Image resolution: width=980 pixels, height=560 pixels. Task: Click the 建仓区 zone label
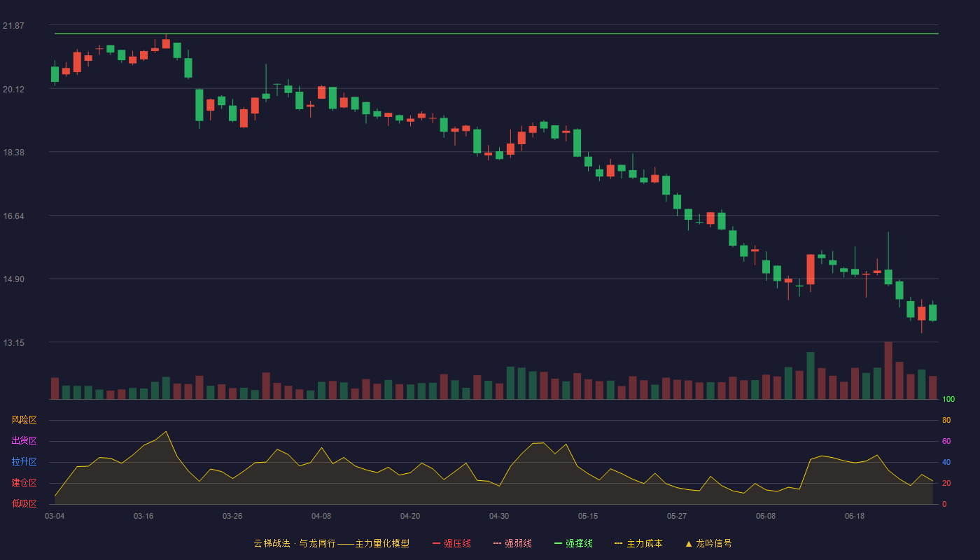click(x=24, y=483)
